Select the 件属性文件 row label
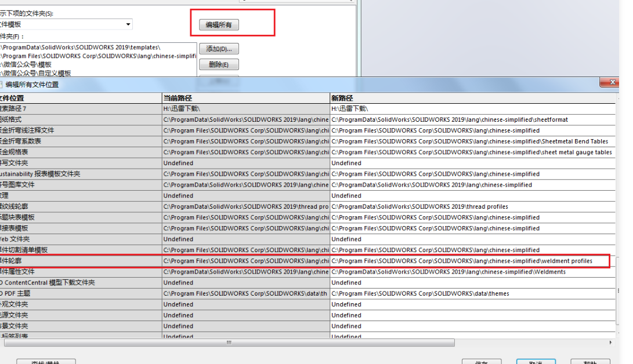The height and width of the screenshot is (364, 633). point(81,272)
